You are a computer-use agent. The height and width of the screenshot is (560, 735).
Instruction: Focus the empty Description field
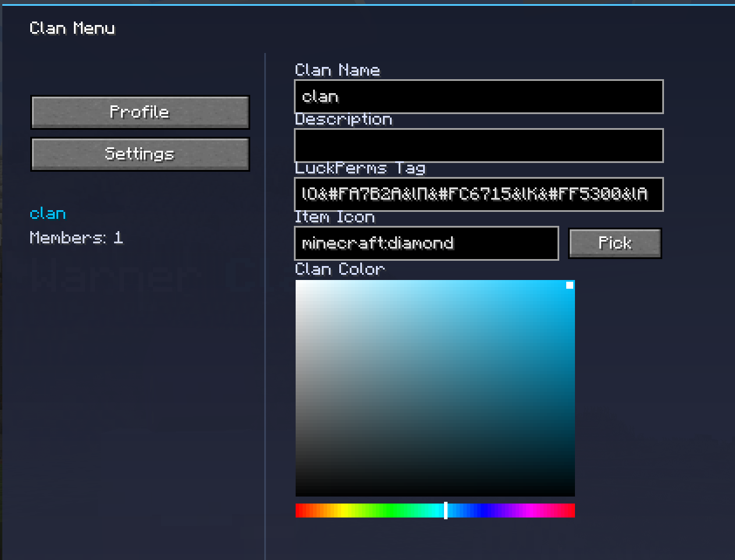pos(479,146)
